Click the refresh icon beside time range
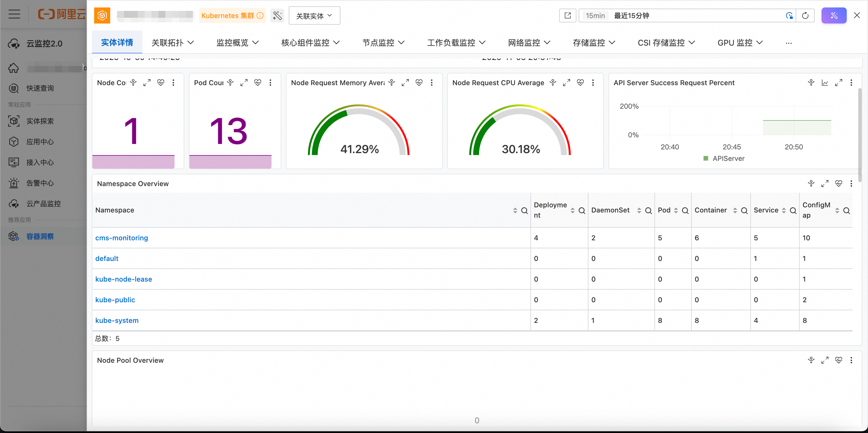 tap(805, 15)
